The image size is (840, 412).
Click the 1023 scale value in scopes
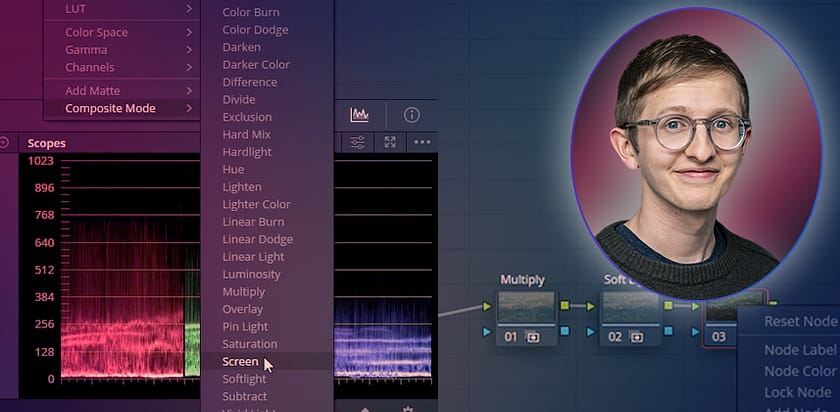[41, 160]
